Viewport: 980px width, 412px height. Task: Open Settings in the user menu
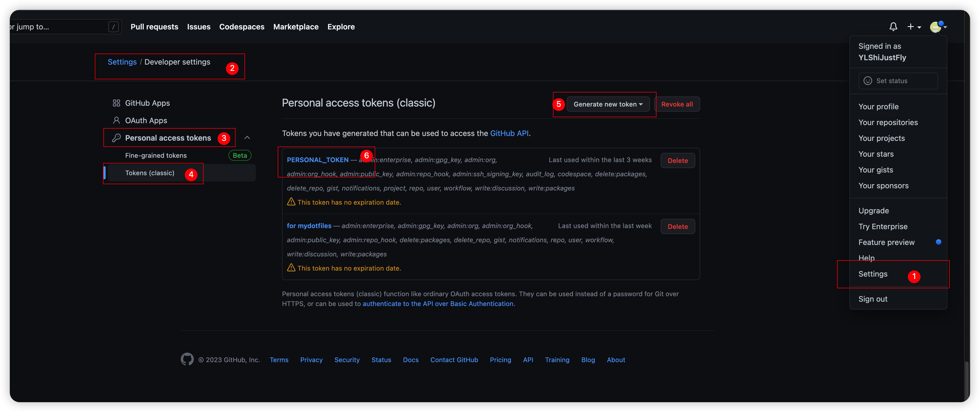point(872,274)
